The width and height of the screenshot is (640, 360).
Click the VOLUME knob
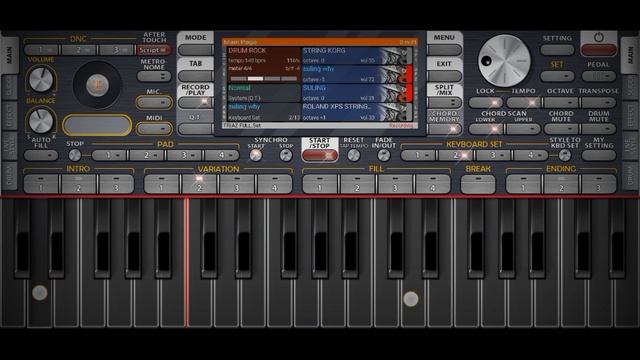click(x=41, y=79)
